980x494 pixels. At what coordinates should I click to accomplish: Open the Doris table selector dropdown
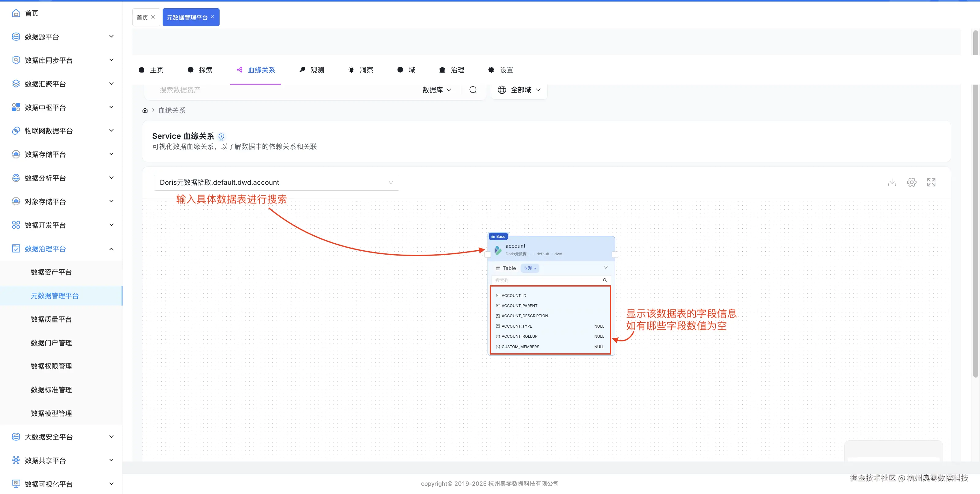(276, 182)
